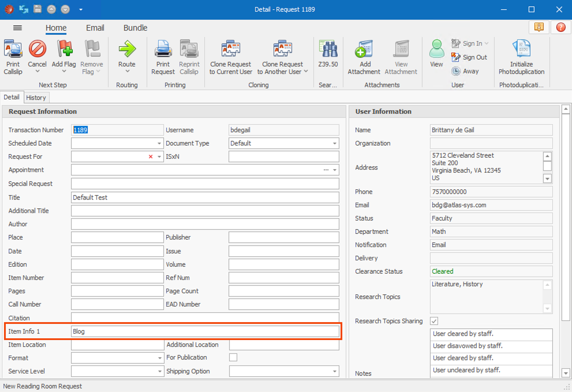Select the Print Callslip icon

point(13,56)
